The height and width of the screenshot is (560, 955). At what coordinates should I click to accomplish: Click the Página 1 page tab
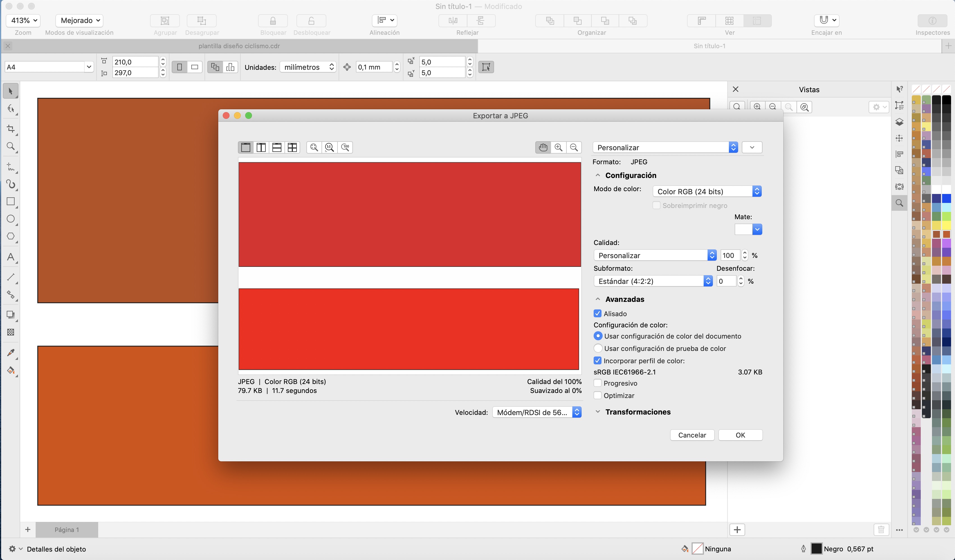67,530
